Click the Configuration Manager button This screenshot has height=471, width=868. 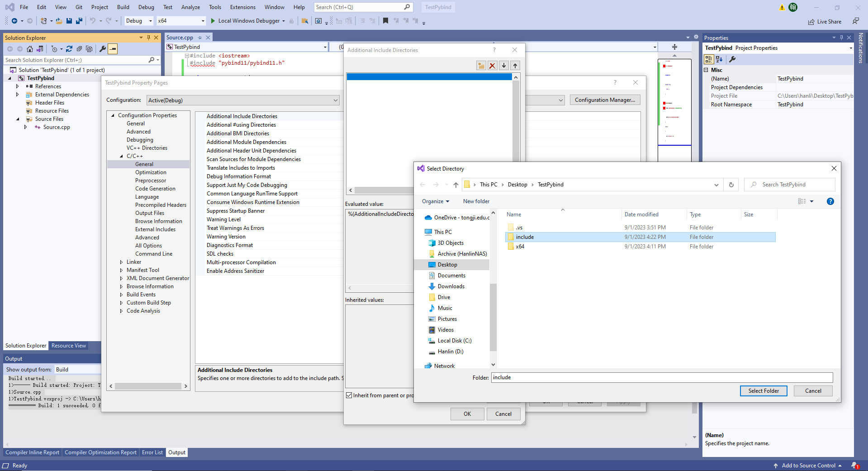click(605, 100)
